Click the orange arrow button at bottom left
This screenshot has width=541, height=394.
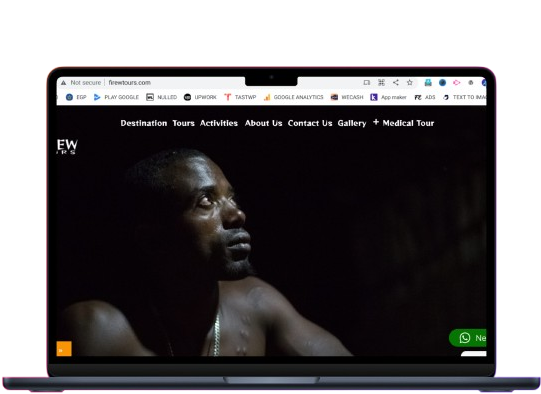click(64, 349)
